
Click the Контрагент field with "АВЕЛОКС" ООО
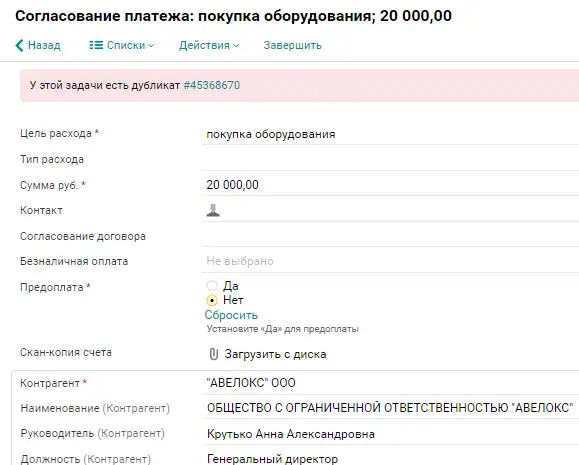pos(390,383)
